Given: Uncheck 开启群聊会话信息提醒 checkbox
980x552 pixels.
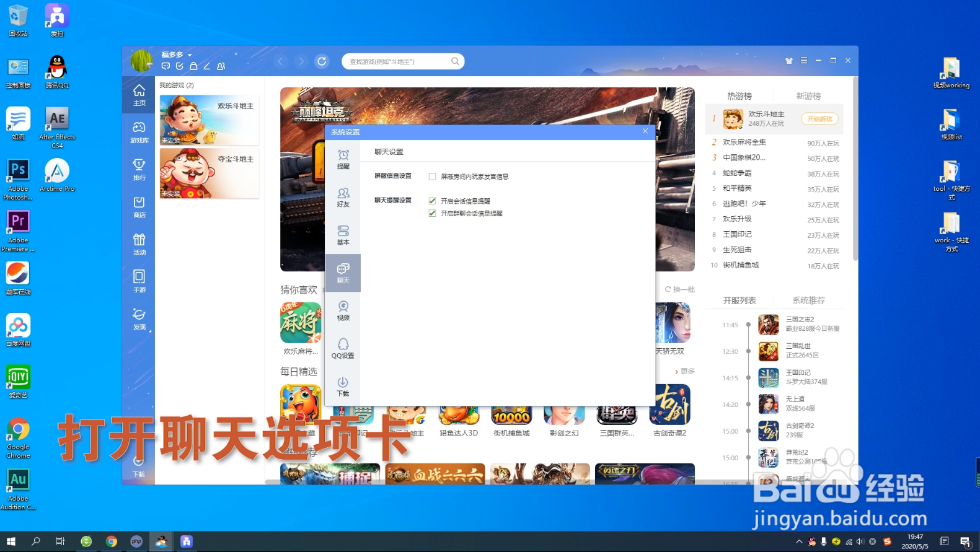Looking at the screenshot, I should tap(432, 213).
